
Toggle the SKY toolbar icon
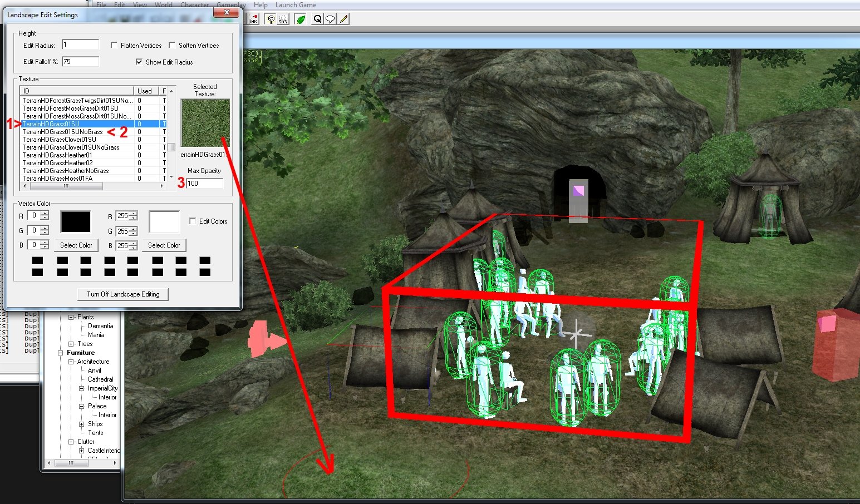click(283, 19)
